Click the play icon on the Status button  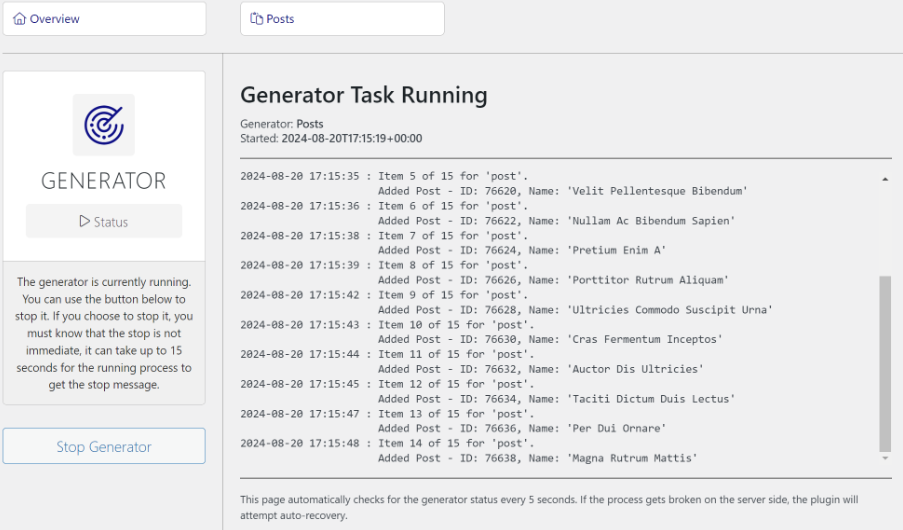tap(85, 221)
